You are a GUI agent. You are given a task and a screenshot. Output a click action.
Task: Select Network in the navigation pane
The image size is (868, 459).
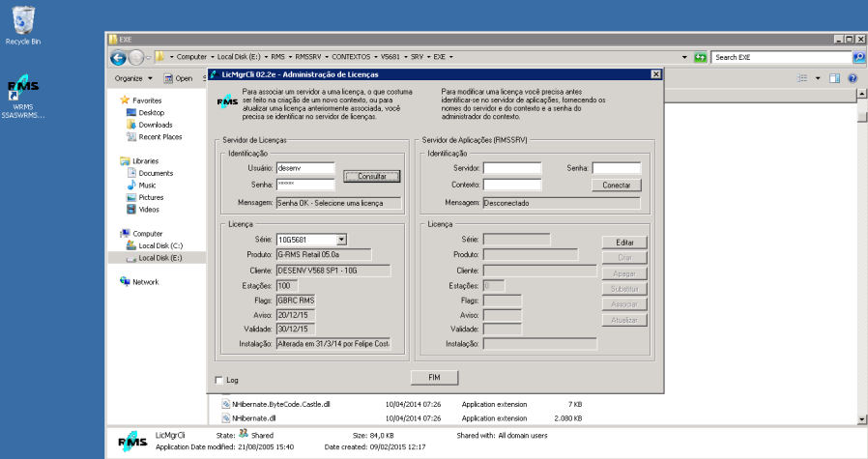146,282
